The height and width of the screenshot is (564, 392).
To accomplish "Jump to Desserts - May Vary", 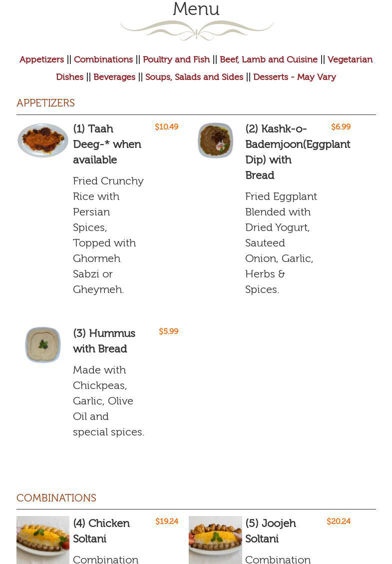I will point(295,77).
